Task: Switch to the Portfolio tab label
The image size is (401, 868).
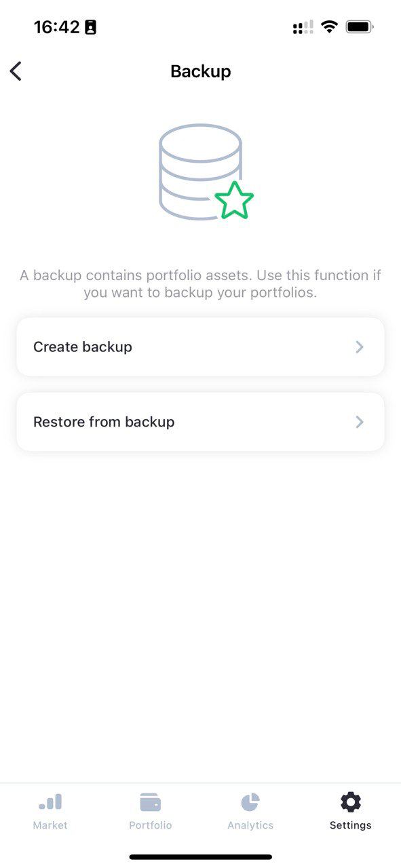Action: 151,825
